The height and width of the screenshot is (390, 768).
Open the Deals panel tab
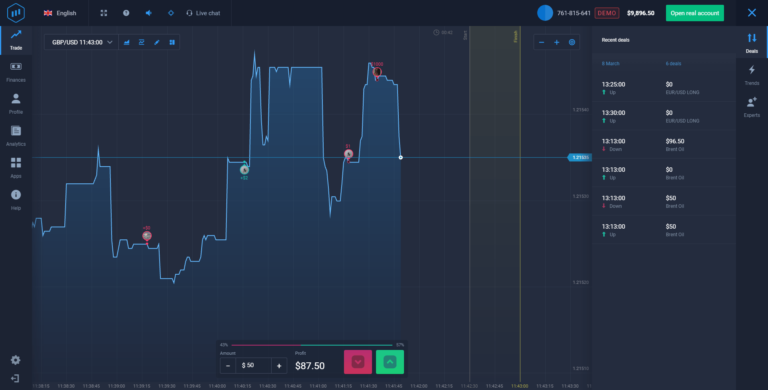tap(752, 43)
